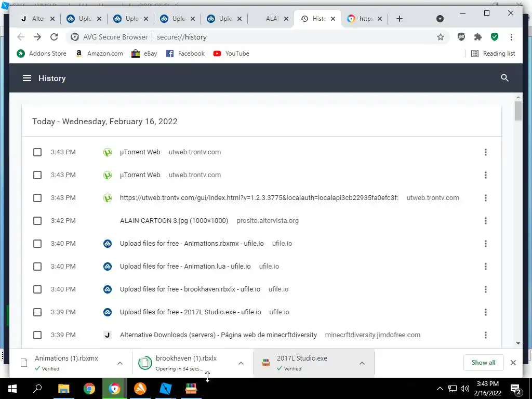
Task: Close the ALAI tab
Action: (286, 19)
